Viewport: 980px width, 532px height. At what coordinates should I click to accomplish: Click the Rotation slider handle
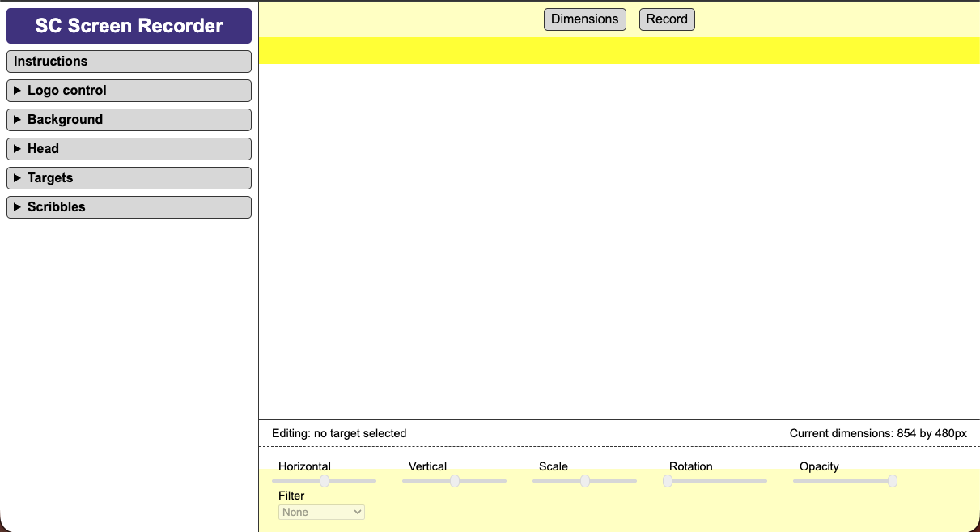(668, 480)
